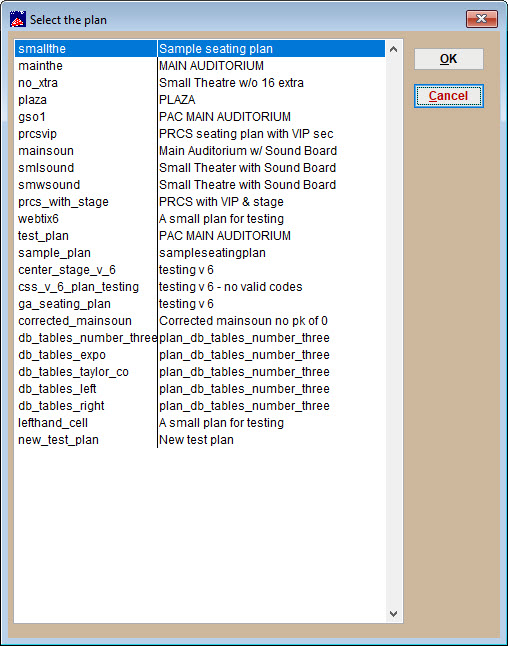Click the Cancel button

pos(448,96)
